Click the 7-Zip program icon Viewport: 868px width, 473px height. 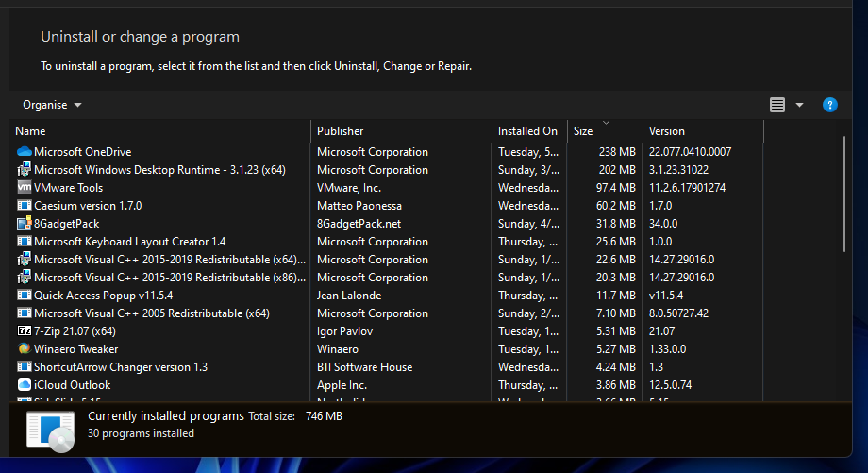point(25,331)
